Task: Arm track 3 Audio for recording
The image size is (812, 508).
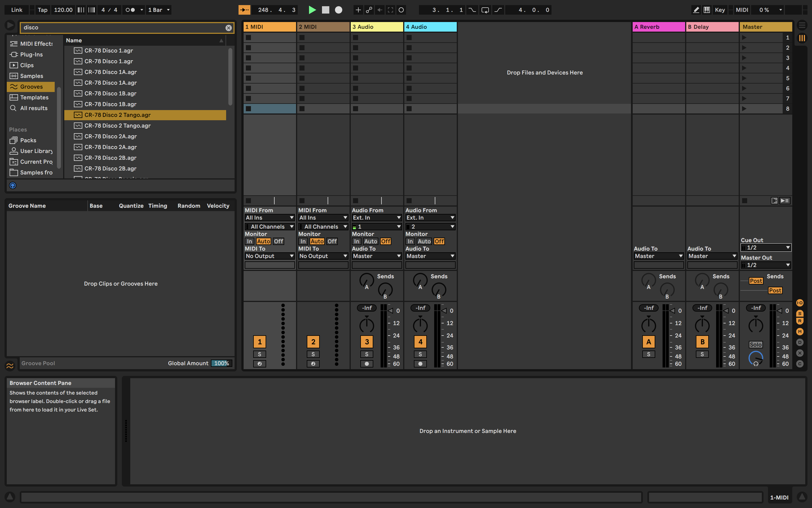Action: 367,364
